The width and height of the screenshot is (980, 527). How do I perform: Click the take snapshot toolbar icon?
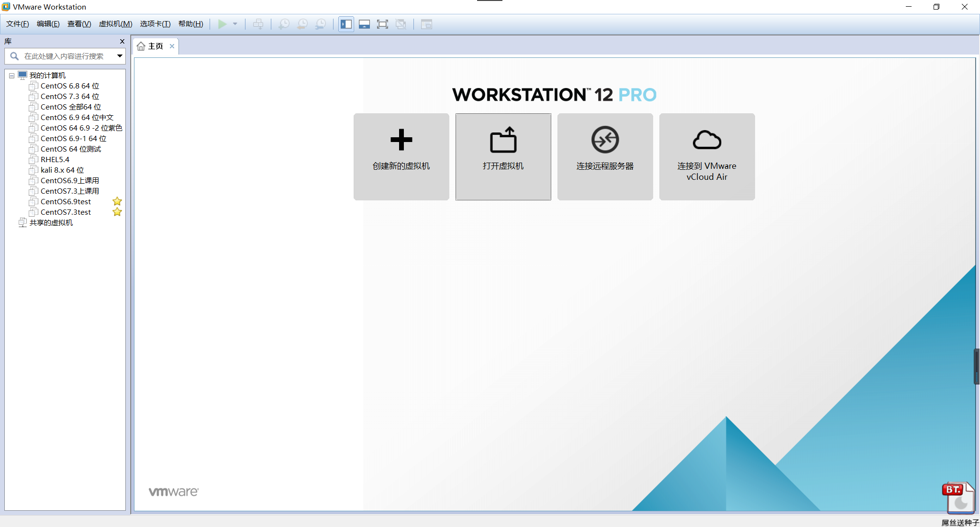coord(284,24)
